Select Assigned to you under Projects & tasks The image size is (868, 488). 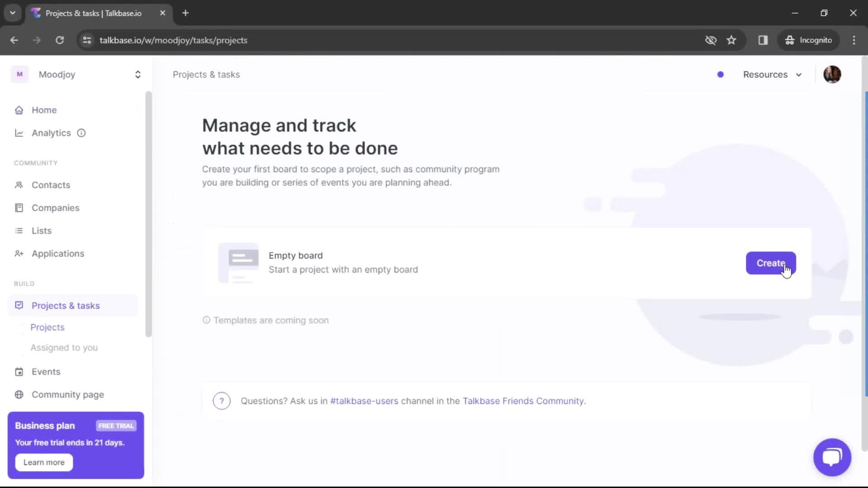point(64,347)
